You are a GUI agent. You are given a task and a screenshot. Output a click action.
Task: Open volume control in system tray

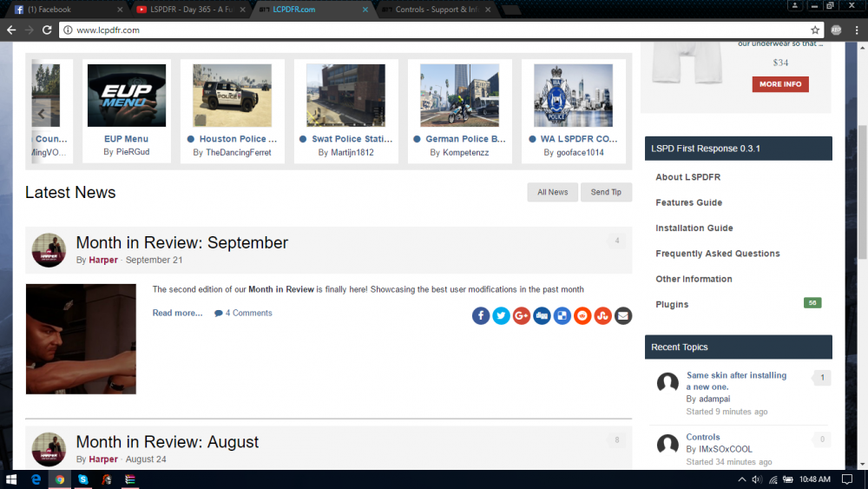(757, 479)
